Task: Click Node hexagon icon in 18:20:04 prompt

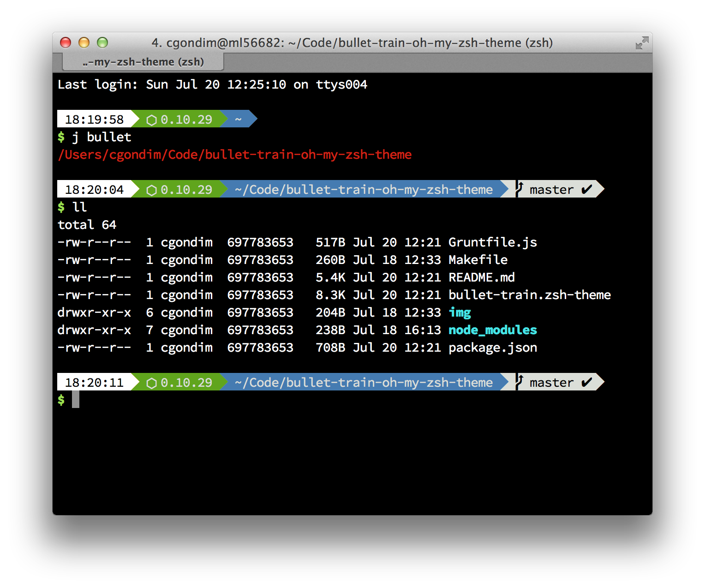Action: click(151, 190)
